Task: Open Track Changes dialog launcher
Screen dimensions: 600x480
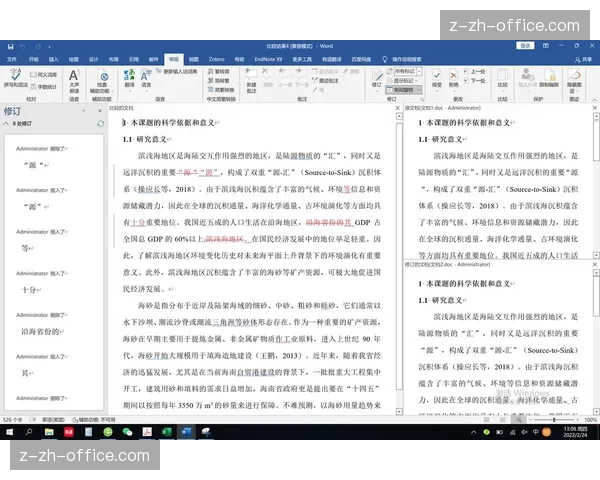Action: (x=422, y=100)
